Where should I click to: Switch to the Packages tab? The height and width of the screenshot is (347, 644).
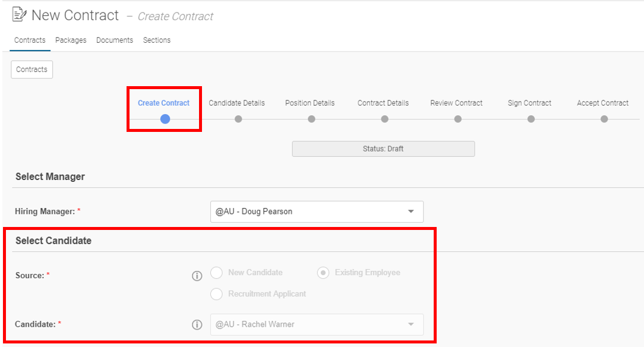[x=71, y=40]
